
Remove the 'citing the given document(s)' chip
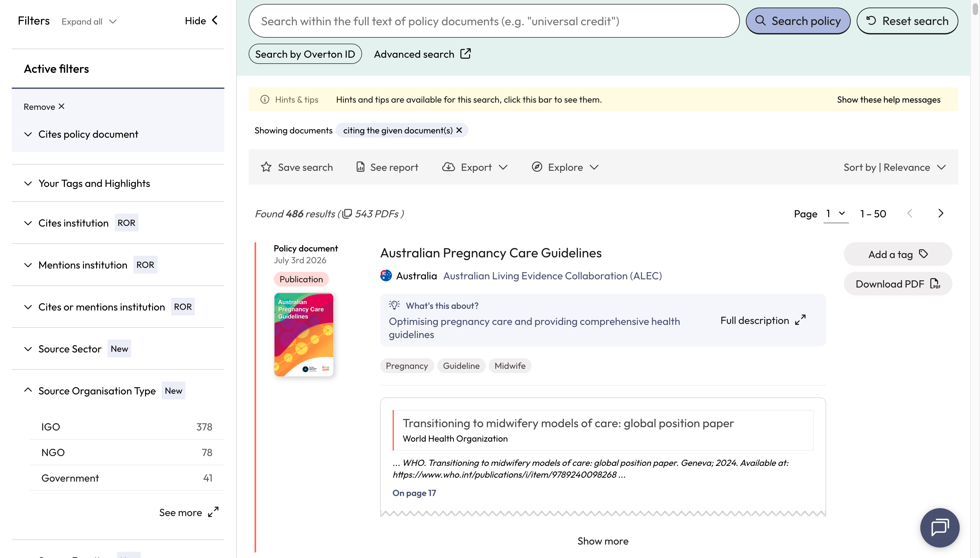tap(459, 130)
